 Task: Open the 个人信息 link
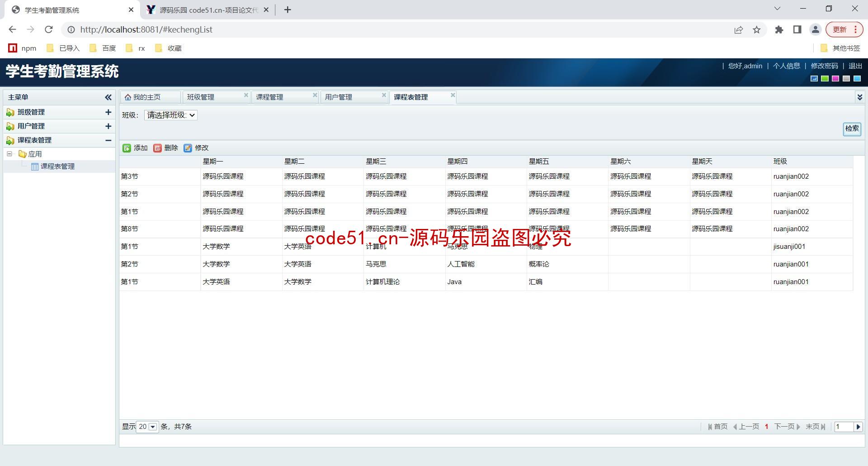point(786,66)
